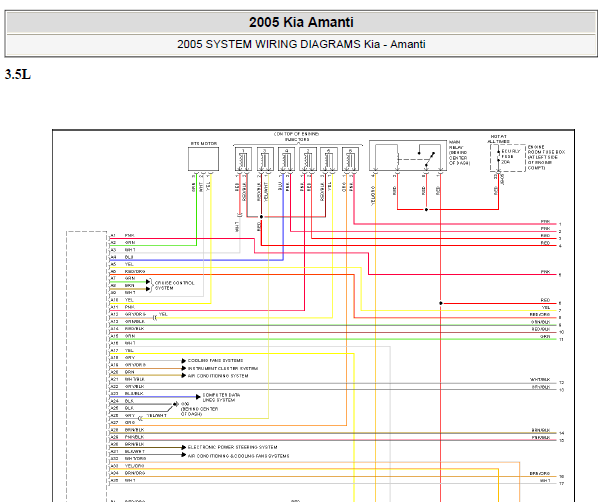This screenshot has width=598, height=502.
Task: Click the 'A2 GRN' pin label
Action: (x=122, y=243)
